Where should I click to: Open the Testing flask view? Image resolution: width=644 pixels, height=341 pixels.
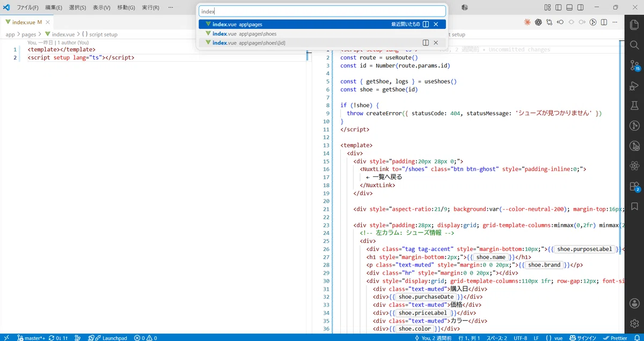634,106
